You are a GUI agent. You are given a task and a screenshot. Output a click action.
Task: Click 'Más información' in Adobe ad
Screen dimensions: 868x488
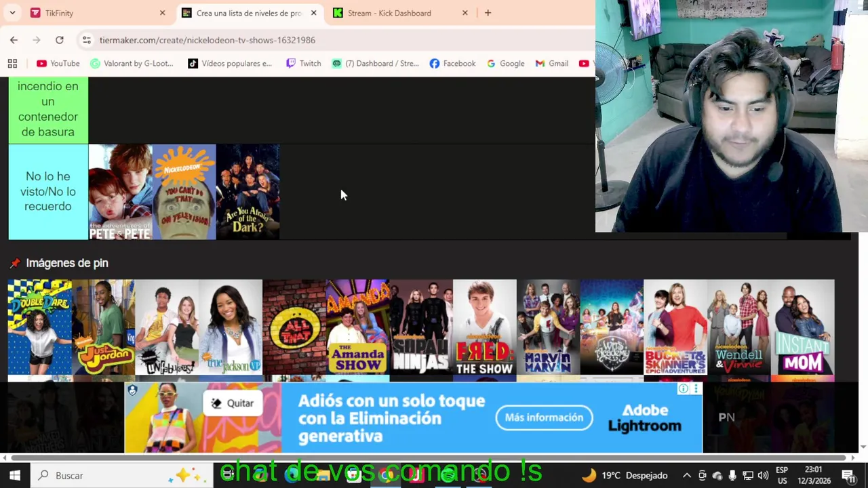[544, 418]
